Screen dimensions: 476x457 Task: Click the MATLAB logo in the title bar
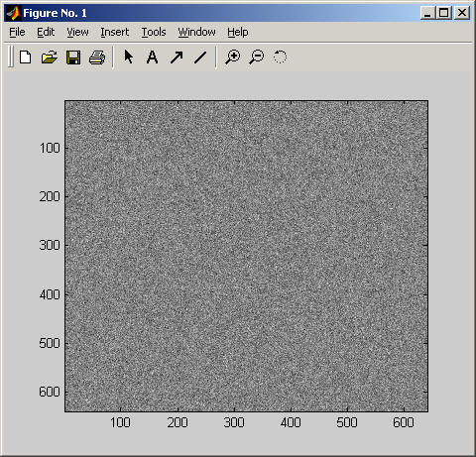(14, 13)
